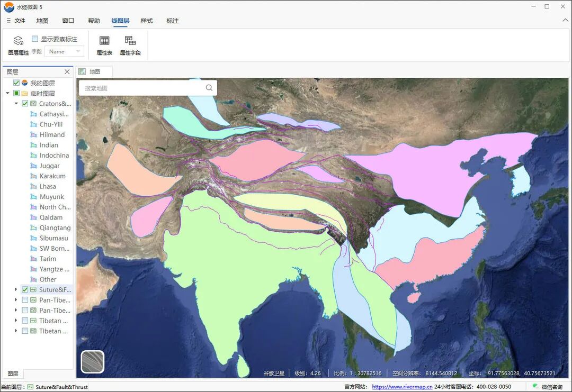Click the 微信咨询 WeChat icon
This screenshot has width=572, height=392.
tap(535, 386)
